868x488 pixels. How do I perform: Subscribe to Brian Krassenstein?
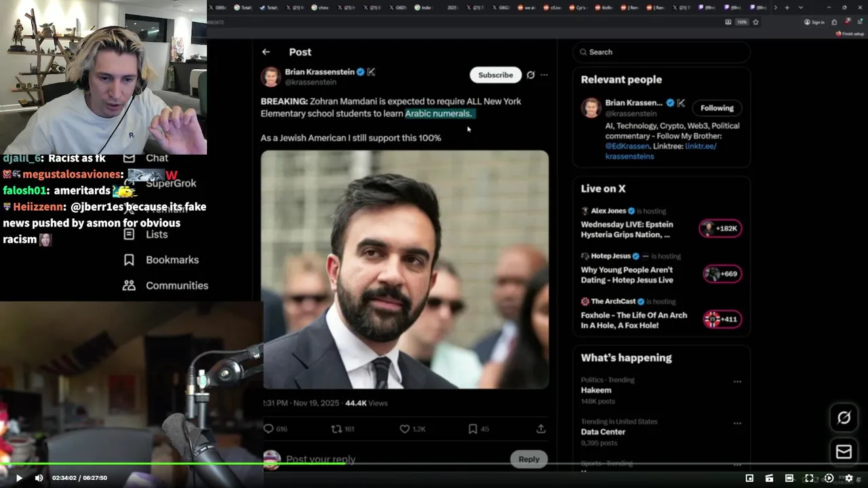pyautogui.click(x=495, y=75)
